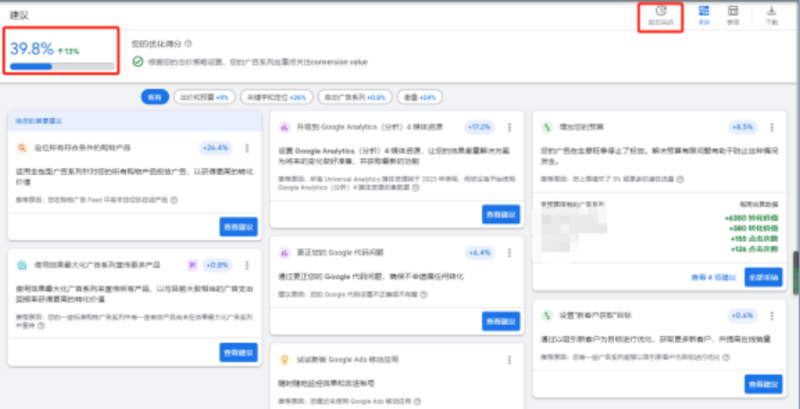Open three-dot menu on +8.5% card
Viewport: 800px width, 409px height.
click(771, 127)
